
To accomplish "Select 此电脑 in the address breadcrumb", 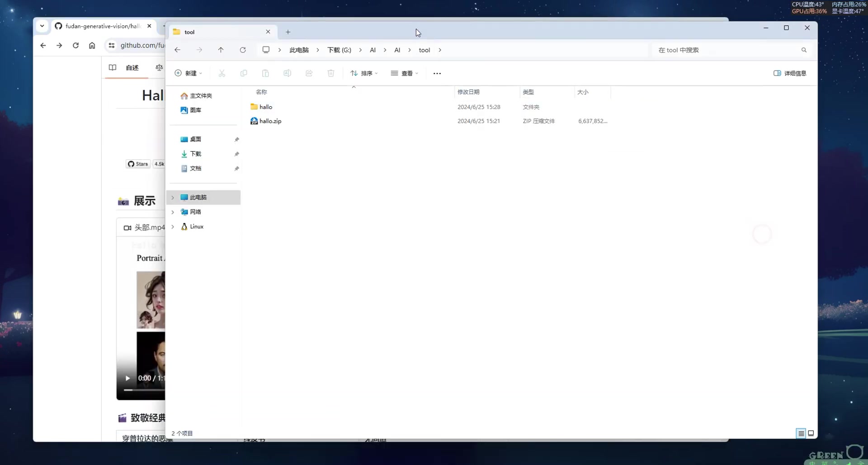I will (x=299, y=50).
